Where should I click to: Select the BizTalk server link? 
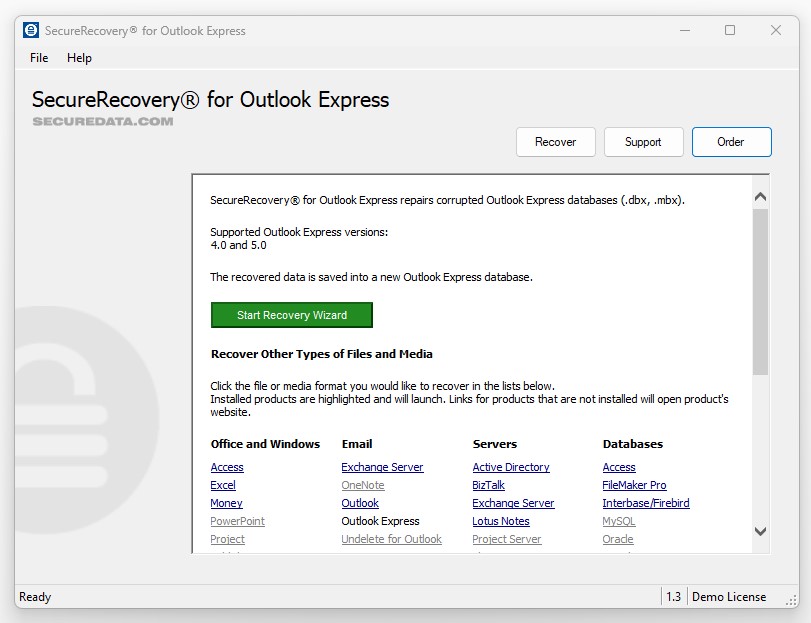pyautogui.click(x=489, y=485)
